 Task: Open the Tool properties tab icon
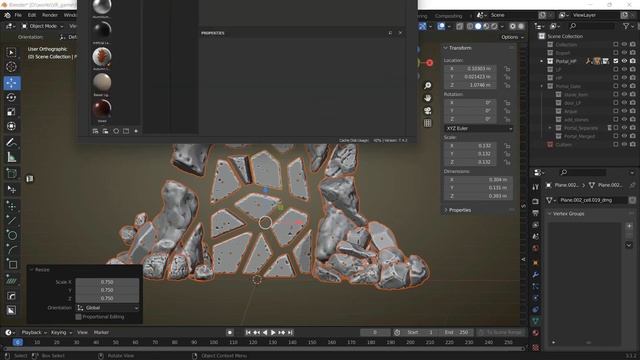pos(536,187)
